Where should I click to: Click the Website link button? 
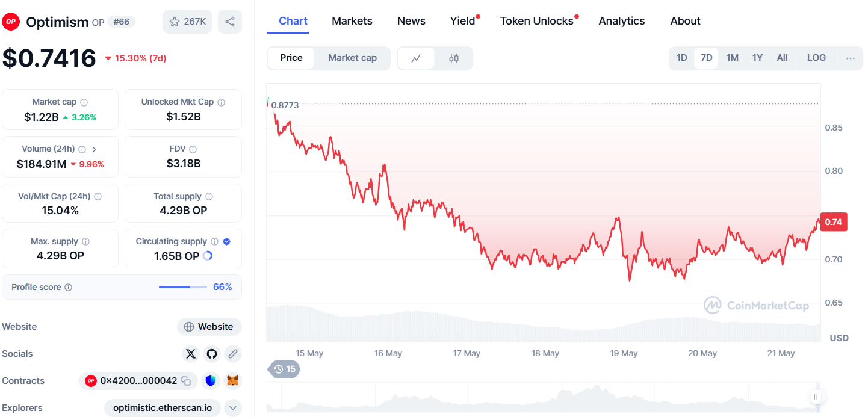pyautogui.click(x=209, y=327)
